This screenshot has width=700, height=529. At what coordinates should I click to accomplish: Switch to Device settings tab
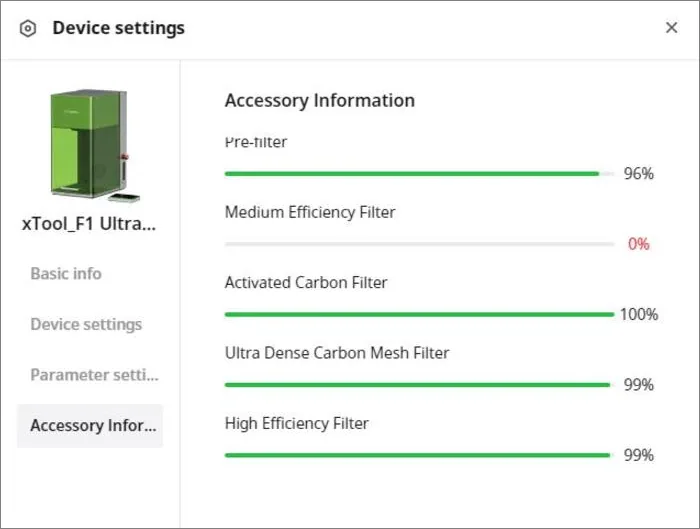click(x=86, y=324)
